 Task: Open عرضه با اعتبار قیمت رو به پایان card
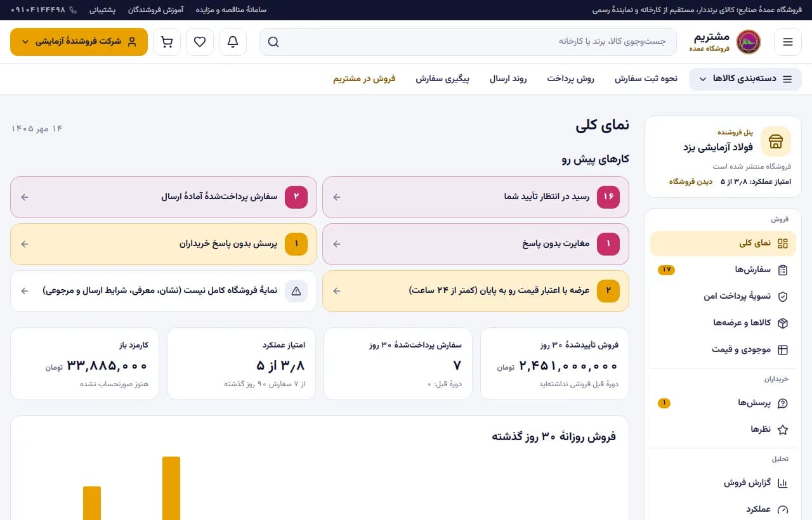[x=476, y=291]
